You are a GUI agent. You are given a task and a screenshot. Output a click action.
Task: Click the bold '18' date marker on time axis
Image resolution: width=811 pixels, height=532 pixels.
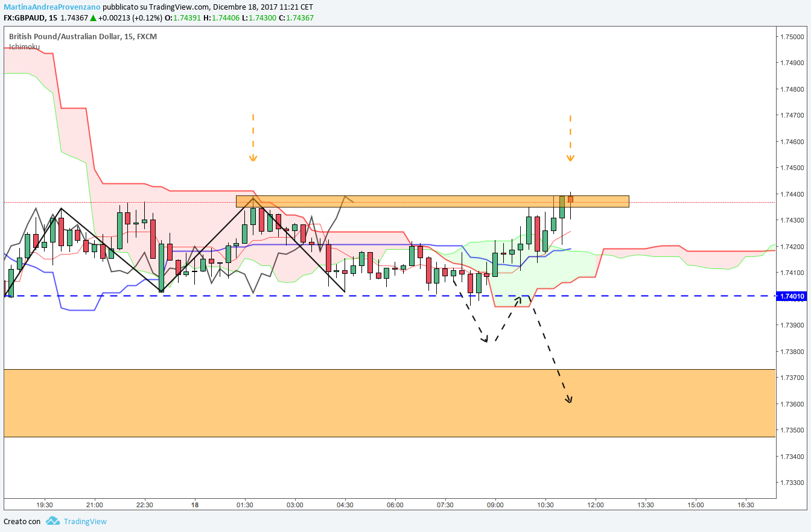coord(195,505)
